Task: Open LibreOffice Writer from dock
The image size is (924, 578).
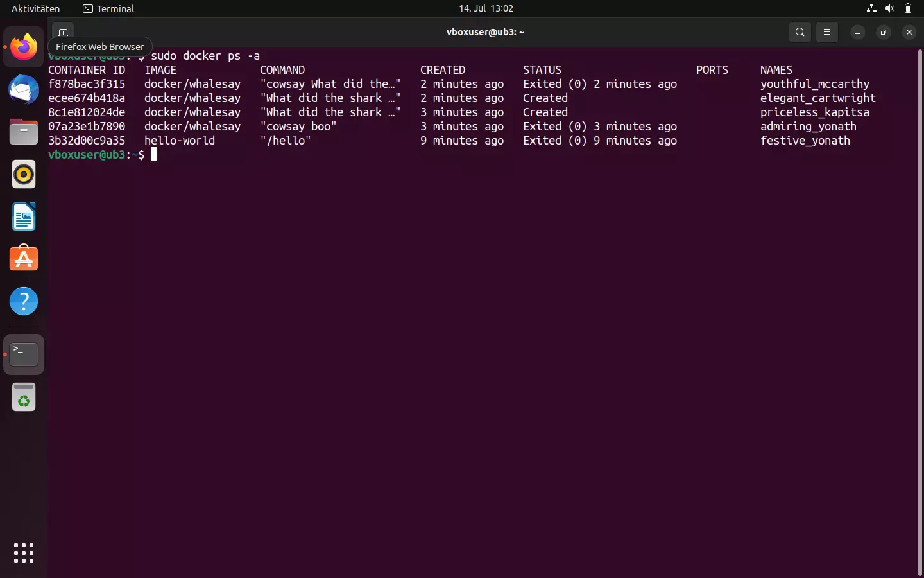Action: 24,217
